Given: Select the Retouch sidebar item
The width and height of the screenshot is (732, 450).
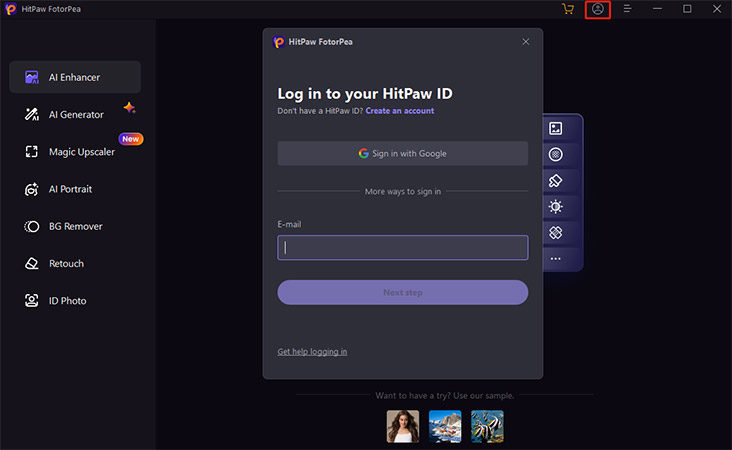Looking at the screenshot, I should click(x=75, y=264).
